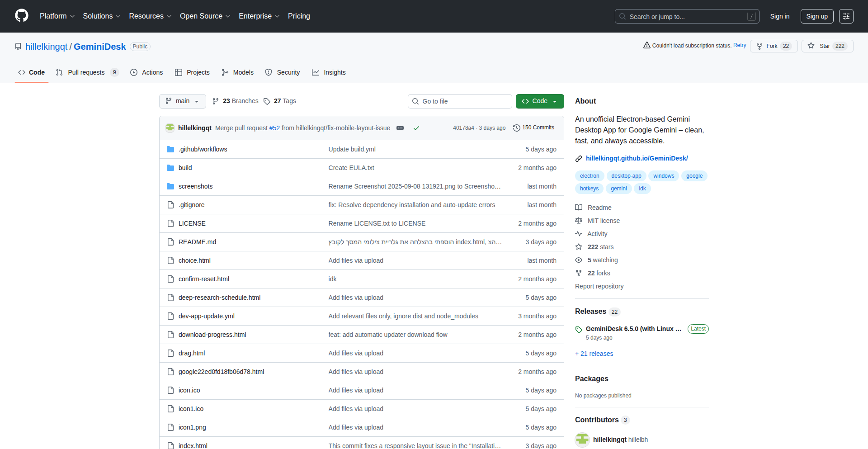Expand the green Code dropdown button
This screenshot has height=449, width=868.
pos(539,101)
